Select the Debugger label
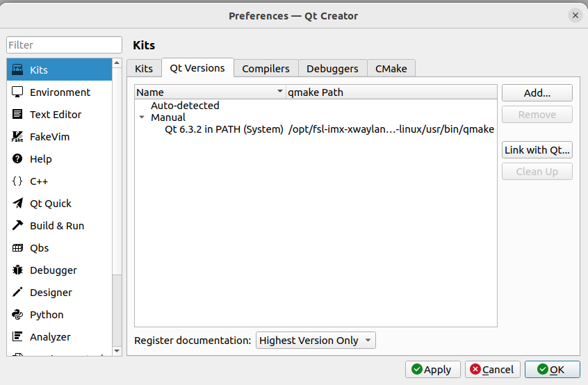The height and width of the screenshot is (385, 588). pyautogui.click(x=54, y=270)
